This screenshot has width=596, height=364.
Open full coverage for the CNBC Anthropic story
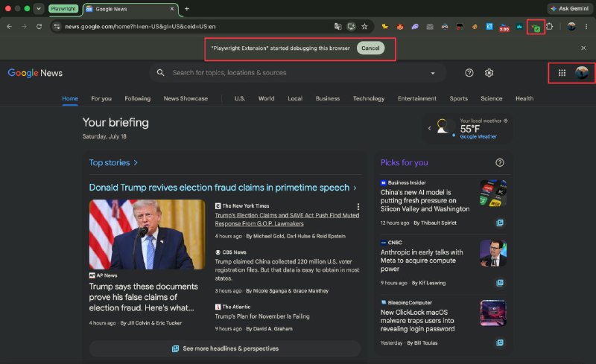point(500,283)
